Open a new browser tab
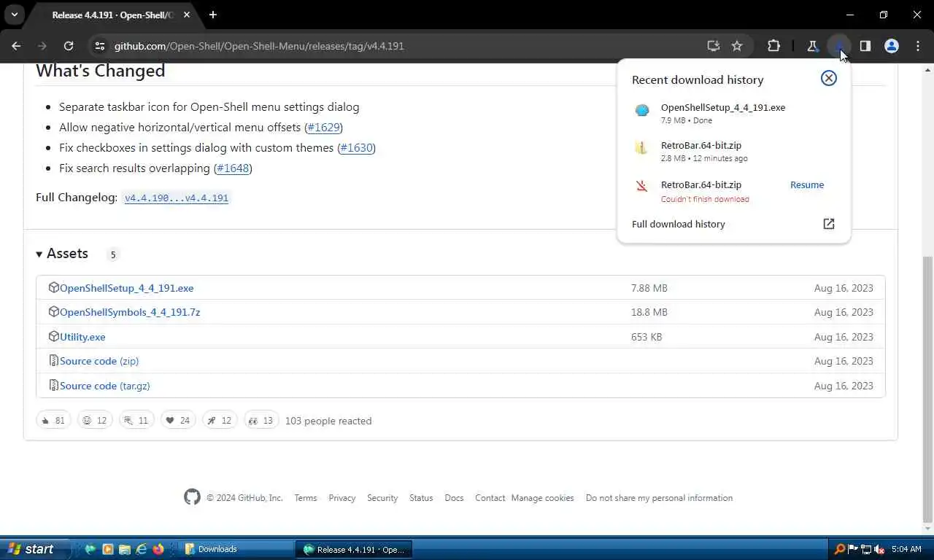The height and width of the screenshot is (560, 934). click(x=212, y=15)
